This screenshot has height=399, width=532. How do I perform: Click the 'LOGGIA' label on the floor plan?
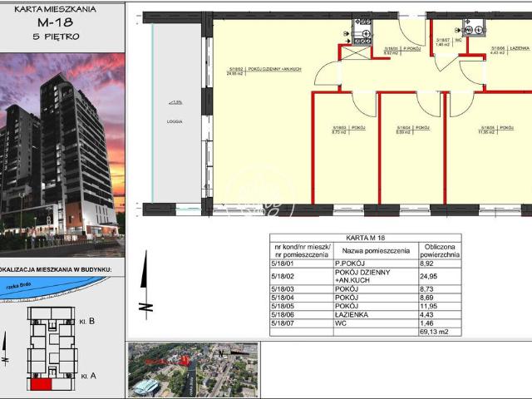click(x=175, y=121)
